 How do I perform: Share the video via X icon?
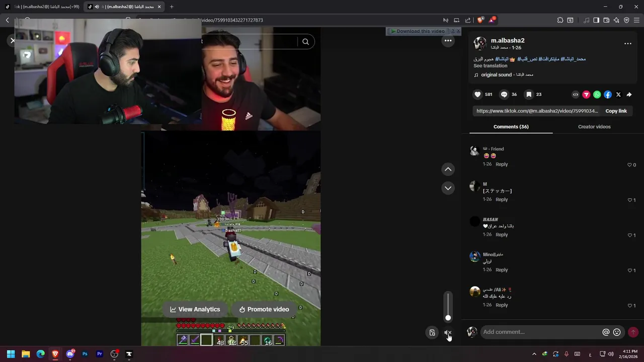[618, 95]
